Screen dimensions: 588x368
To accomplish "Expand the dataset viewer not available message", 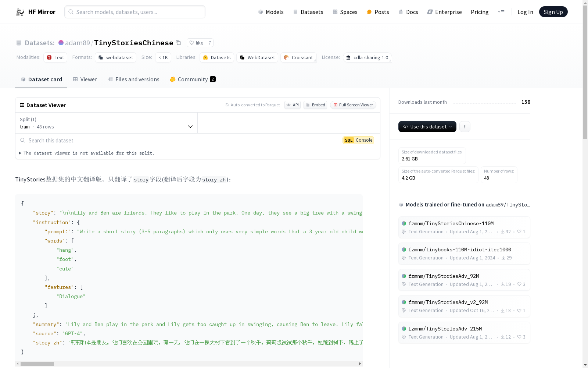I will pos(87,153).
